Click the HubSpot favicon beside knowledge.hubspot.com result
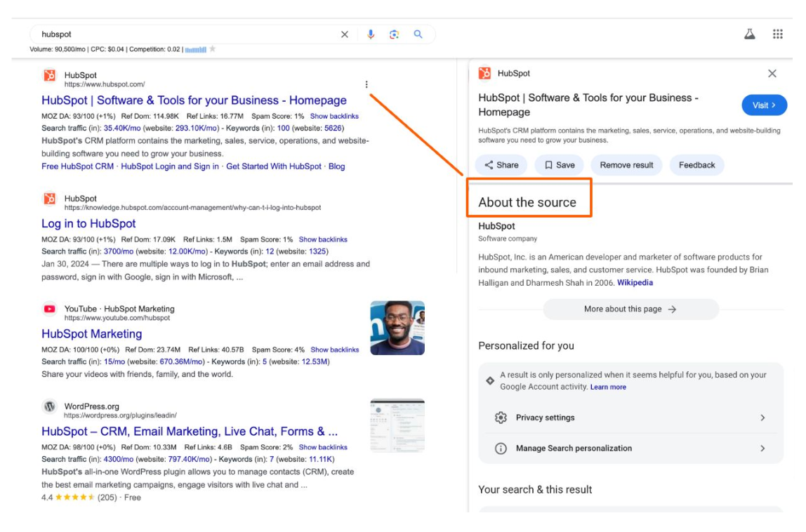 pyautogui.click(x=50, y=199)
